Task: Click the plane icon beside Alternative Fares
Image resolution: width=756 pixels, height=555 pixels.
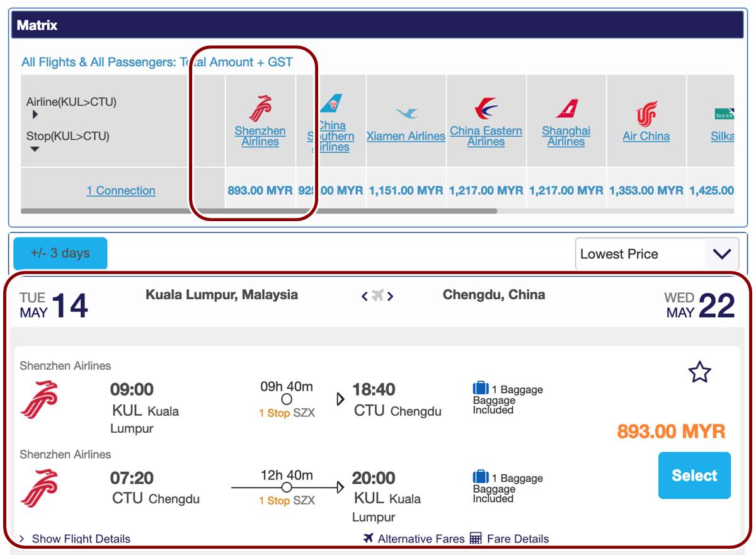Action: tap(369, 538)
